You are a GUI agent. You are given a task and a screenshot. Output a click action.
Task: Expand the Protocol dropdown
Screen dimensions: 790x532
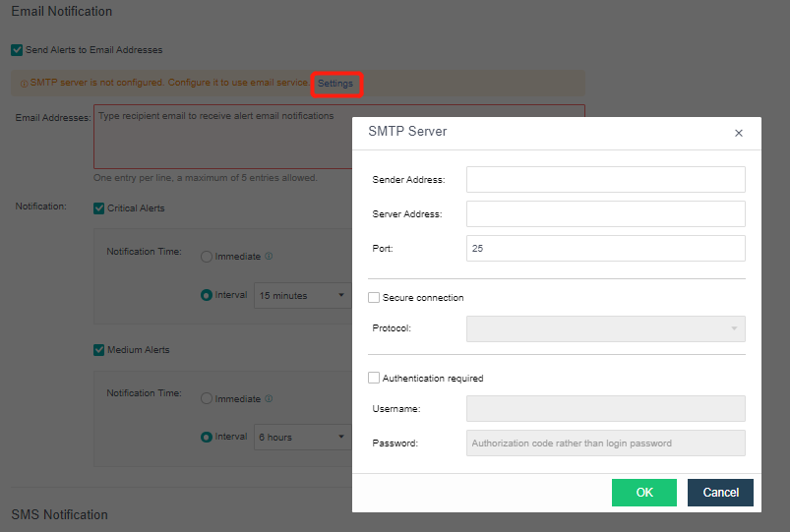pyautogui.click(x=605, y=328)
